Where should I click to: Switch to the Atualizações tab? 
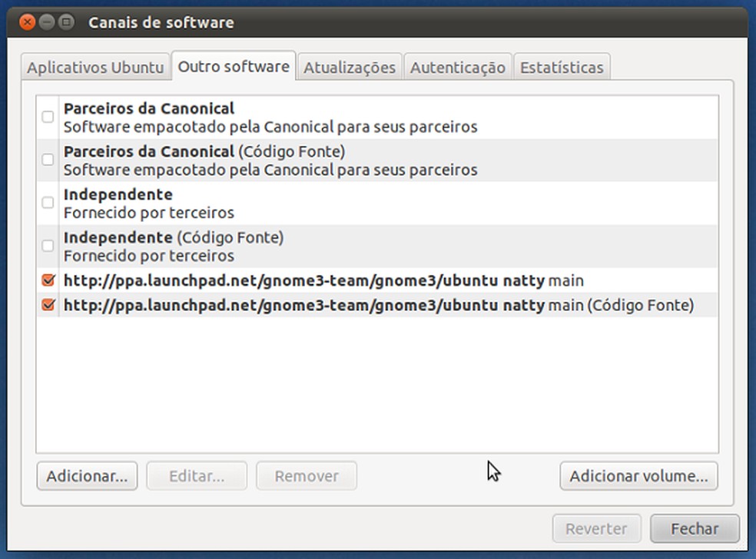pos(350,68)
